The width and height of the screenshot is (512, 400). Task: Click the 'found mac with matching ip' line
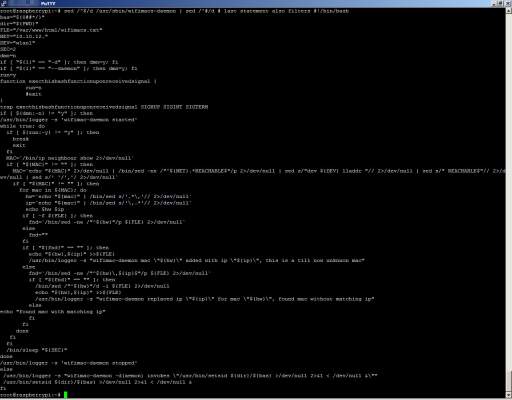point(53,312)
